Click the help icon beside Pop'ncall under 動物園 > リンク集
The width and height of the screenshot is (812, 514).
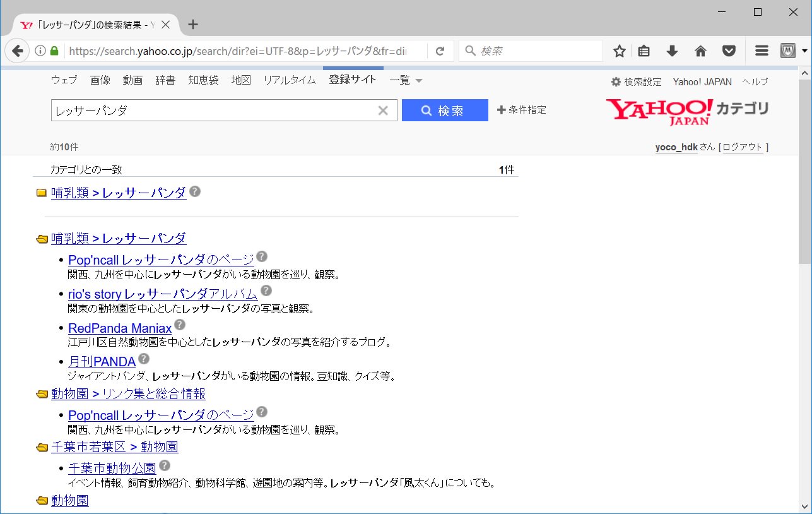[262, 412]
